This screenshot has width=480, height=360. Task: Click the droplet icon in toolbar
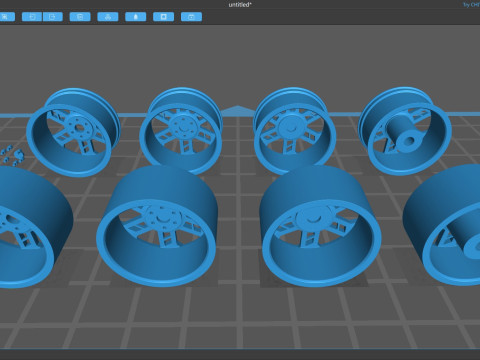136,17
